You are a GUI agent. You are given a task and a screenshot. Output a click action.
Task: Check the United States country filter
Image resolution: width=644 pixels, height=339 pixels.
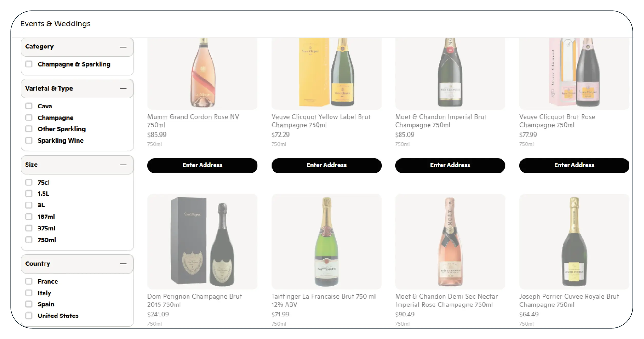(x=29, y=316)
